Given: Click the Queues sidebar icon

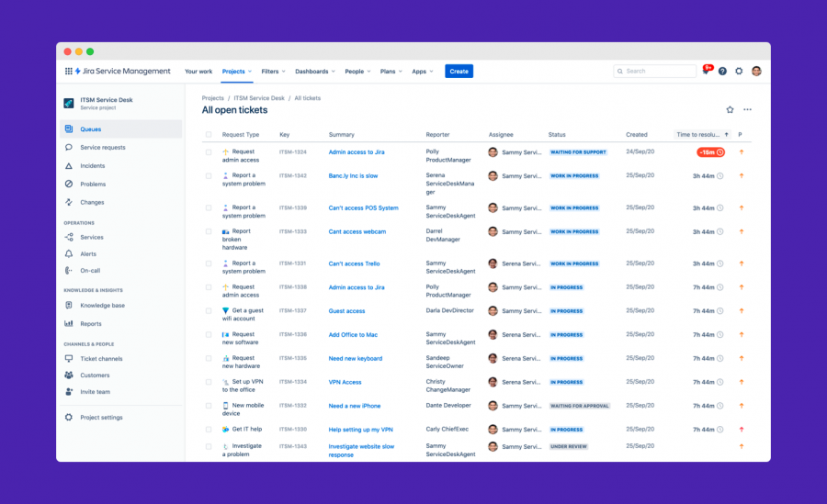Looking at the screenshot, I should (69, 129).
